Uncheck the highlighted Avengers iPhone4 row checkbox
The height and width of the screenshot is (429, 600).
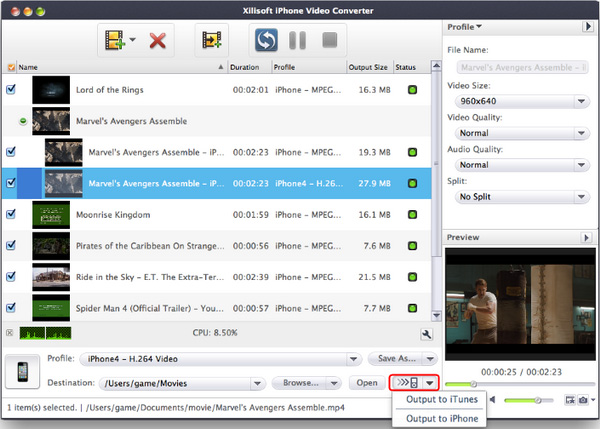[x=11, y=183]
